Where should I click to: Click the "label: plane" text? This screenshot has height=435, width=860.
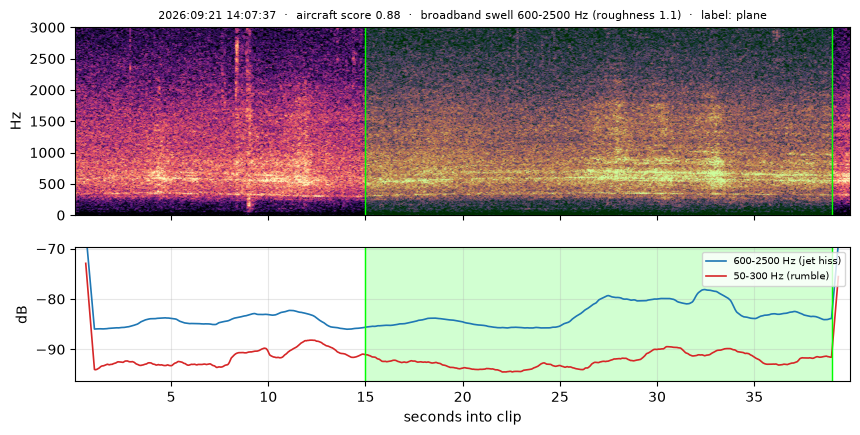pyautogui.click(x=733, y=15)
